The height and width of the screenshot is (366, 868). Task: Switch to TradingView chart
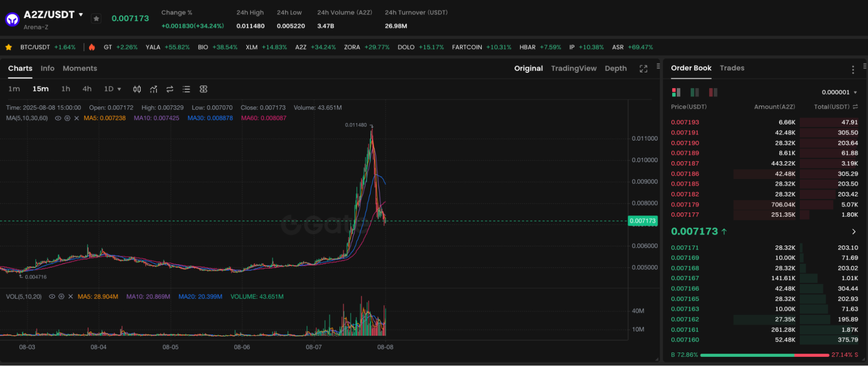click(x=574, y=69)
